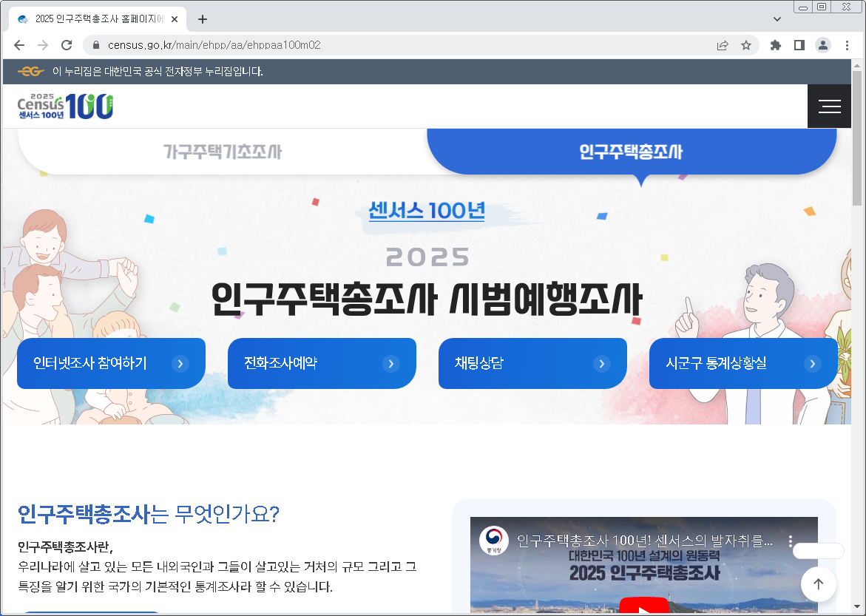This screenshot has height=616, width=866.
Task: Open the site hamburger navigation menu
Action: [829, 106]
